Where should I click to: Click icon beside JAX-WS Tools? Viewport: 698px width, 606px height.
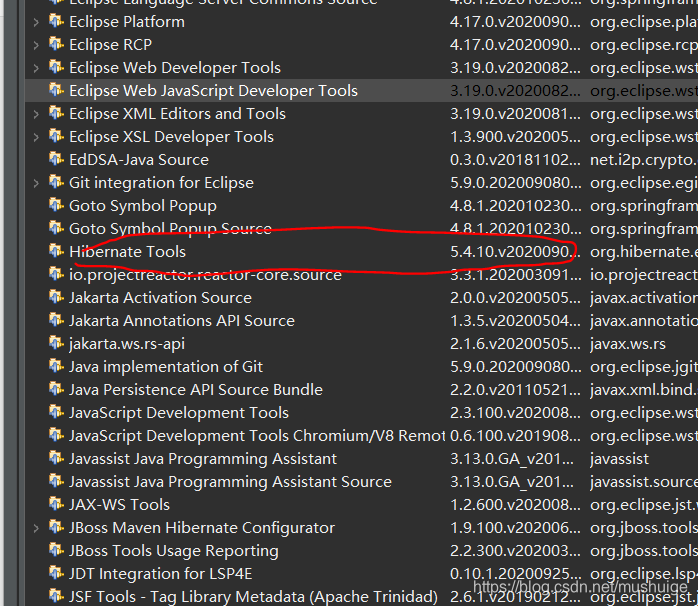56,504
